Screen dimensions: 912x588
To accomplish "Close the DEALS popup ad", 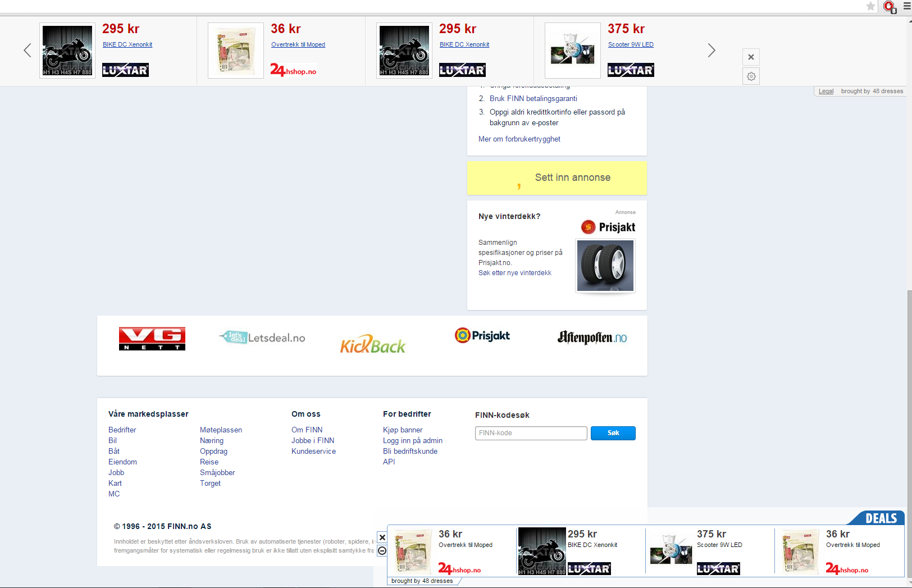I will pos(382,537).
